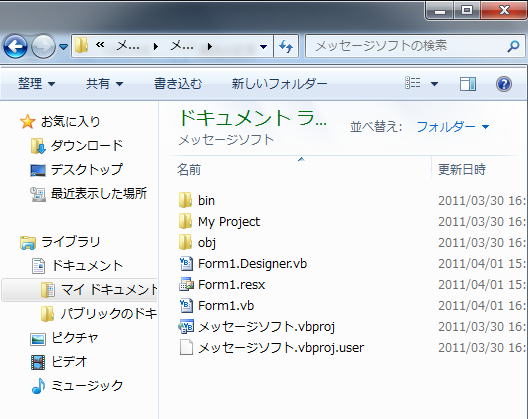Click the ドキュメント library icon

[x=38, y=266]
